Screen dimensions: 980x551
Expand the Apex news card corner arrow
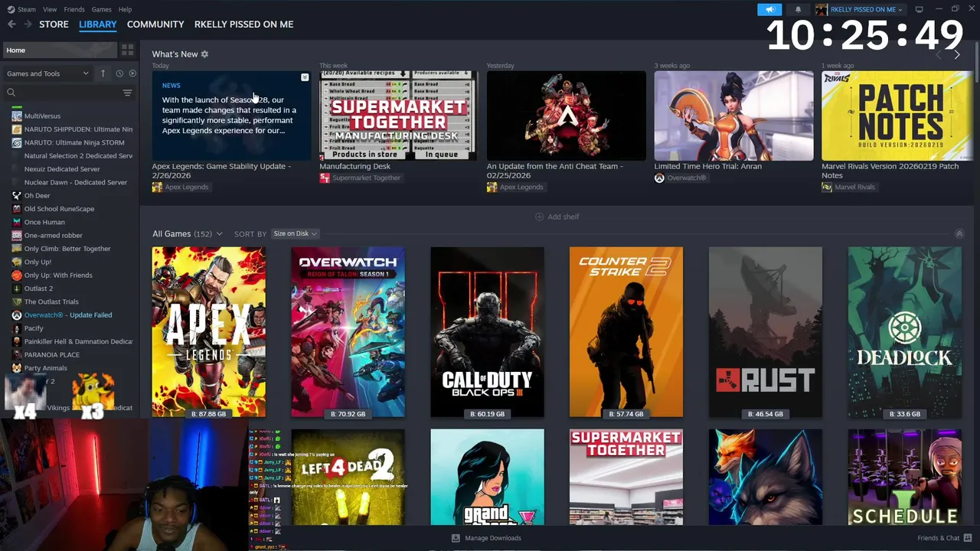click(305, 77)
